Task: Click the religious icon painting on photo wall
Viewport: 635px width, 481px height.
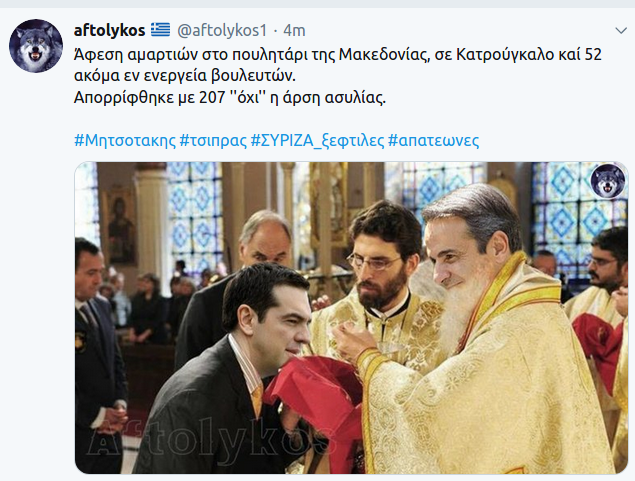Action: click(x=121, y=227)
